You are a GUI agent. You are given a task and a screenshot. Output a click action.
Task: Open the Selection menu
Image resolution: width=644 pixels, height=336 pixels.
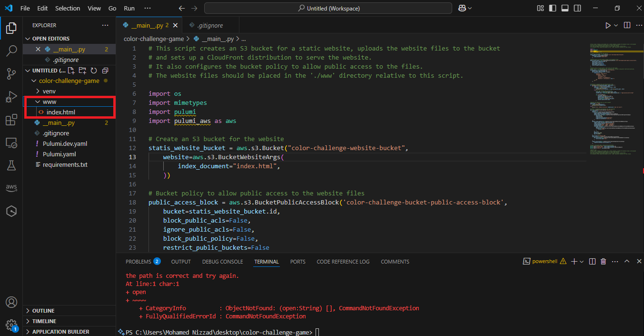tap(68, 9)
